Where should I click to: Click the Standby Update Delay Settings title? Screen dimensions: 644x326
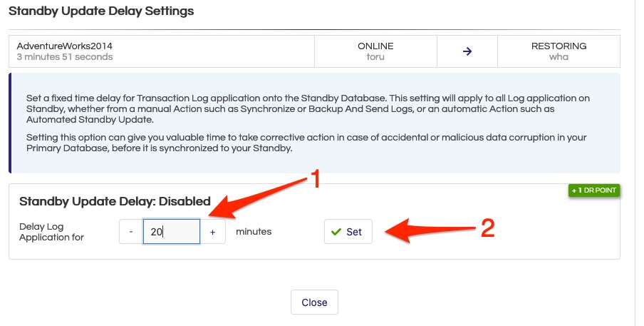click(x=100, y=11)
